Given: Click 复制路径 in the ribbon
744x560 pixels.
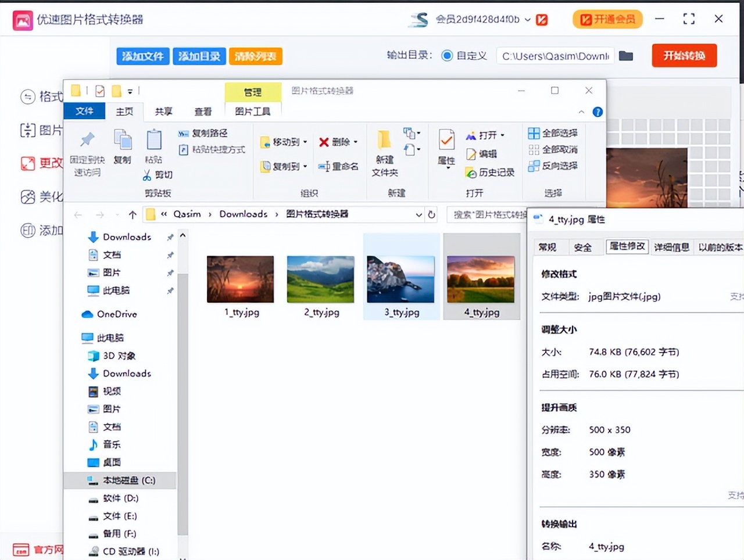Looking at the screenshot, I should click(202, 133).
